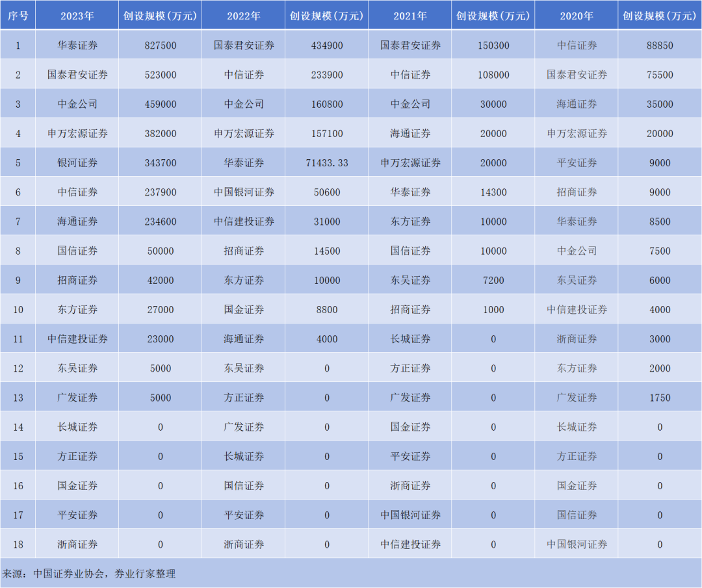
Task: Select the value 88850
Action: click(x=660, y=45)
